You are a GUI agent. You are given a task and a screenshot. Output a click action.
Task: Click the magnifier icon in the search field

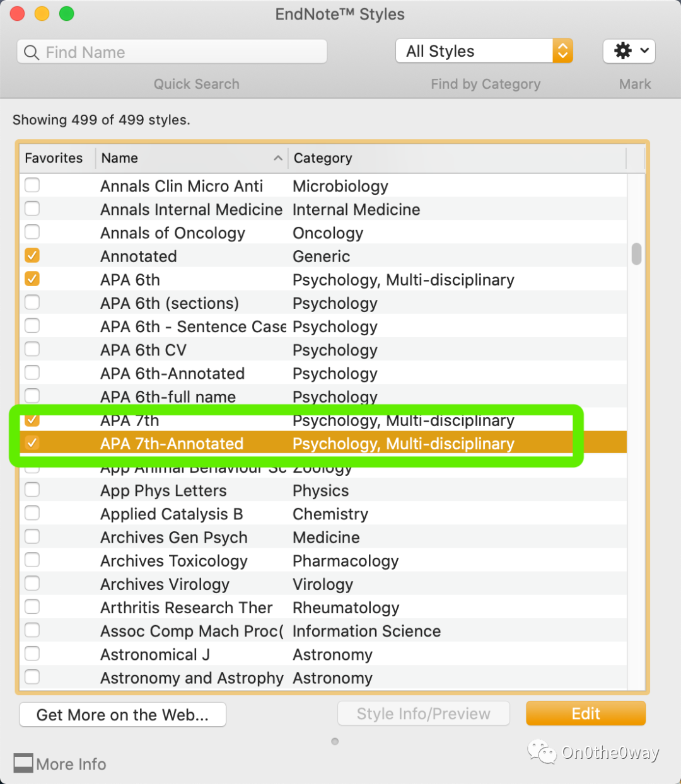31,52
